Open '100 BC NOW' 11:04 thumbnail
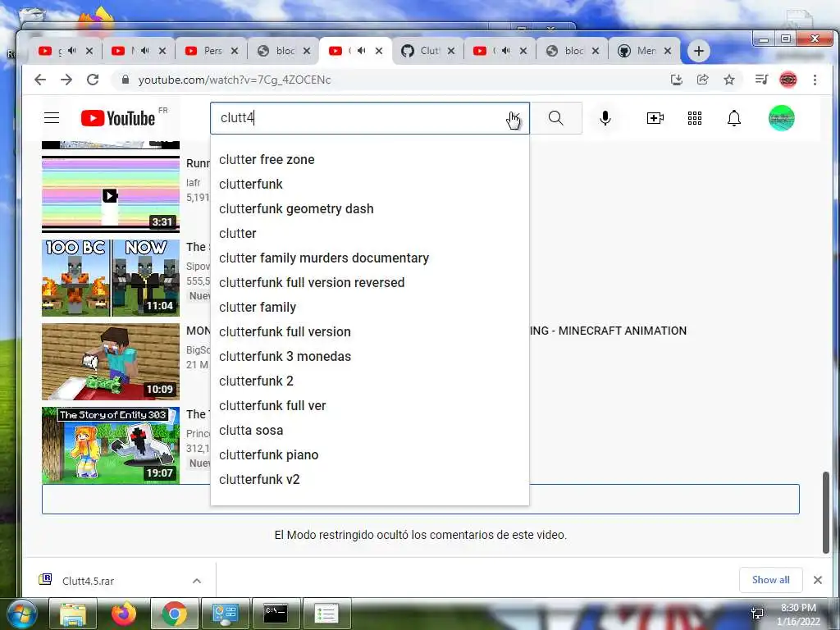Viewport: 840px width, 630px height. coord(111,278)
